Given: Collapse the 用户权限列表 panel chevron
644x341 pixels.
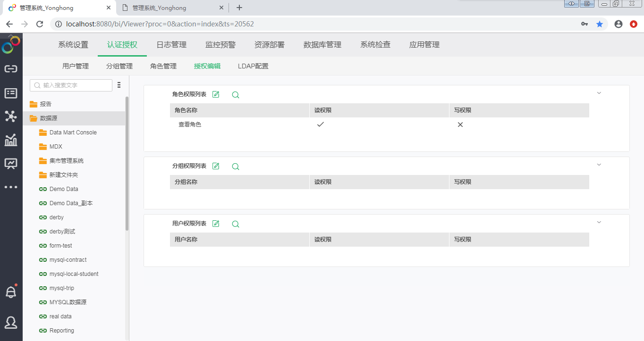Looking at the screenshot, I should click(599, 222).
